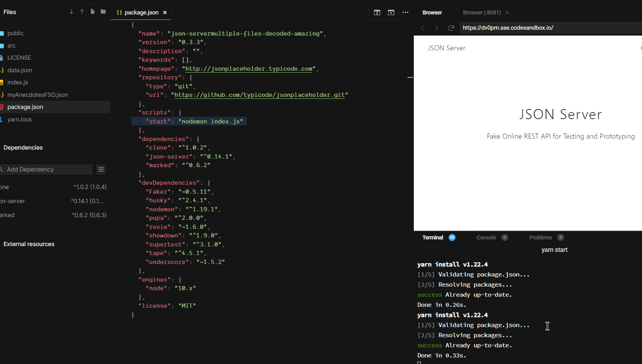Switch to the Browser (:8081) tab
This screenshot has height=364, width=642.
tap(482, 12)
